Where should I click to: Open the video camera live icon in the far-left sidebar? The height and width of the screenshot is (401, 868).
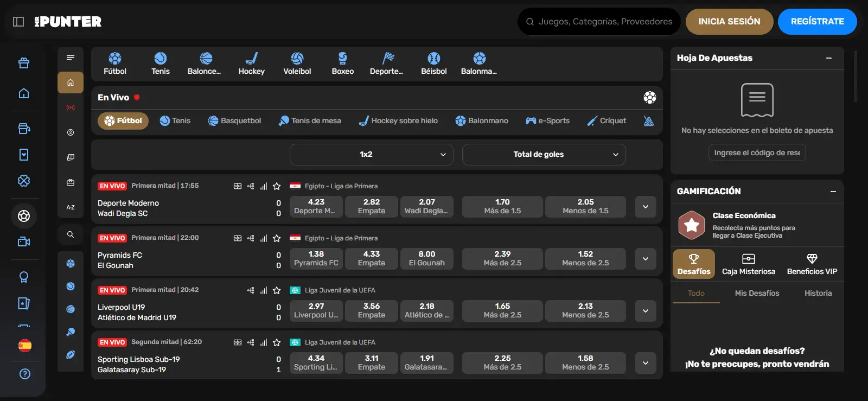pyautogui.click(x=24, y=241)
